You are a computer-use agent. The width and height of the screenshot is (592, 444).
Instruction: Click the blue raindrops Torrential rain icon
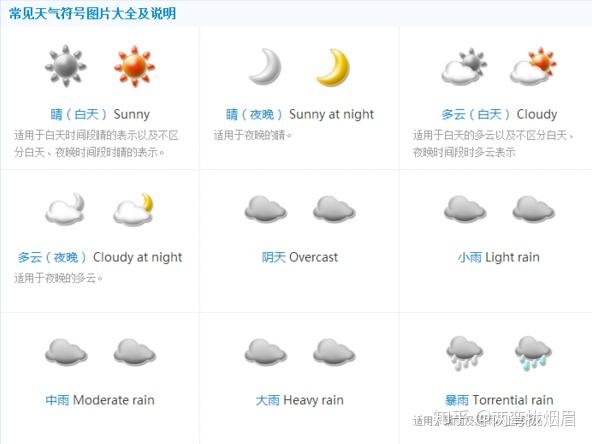533,353
